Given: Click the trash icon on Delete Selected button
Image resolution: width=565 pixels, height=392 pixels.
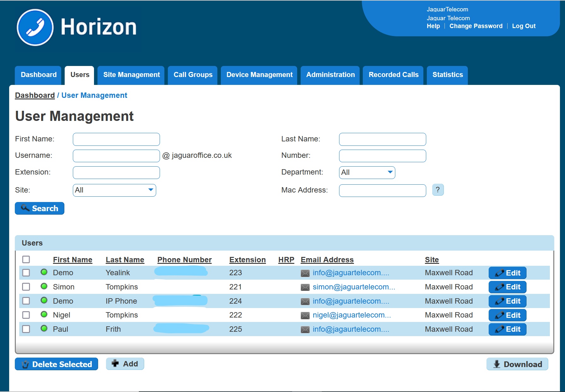Looking at the screenshot, I should (x=25, y=364).
